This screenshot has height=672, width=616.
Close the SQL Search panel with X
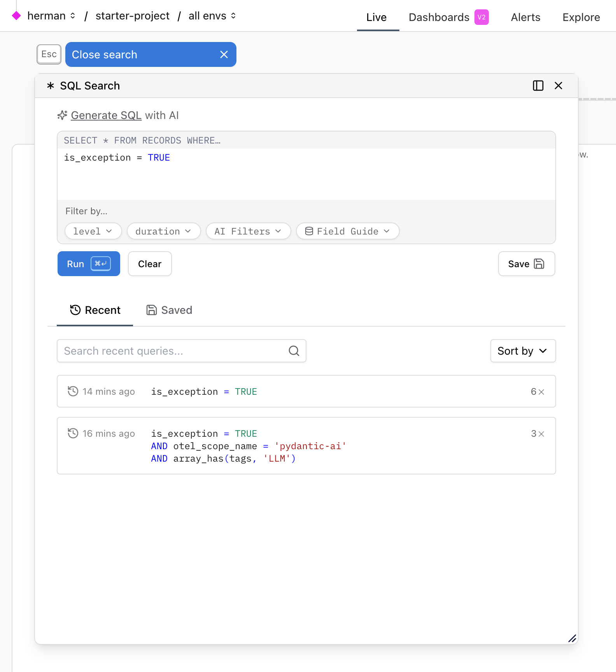coord(558,86)
